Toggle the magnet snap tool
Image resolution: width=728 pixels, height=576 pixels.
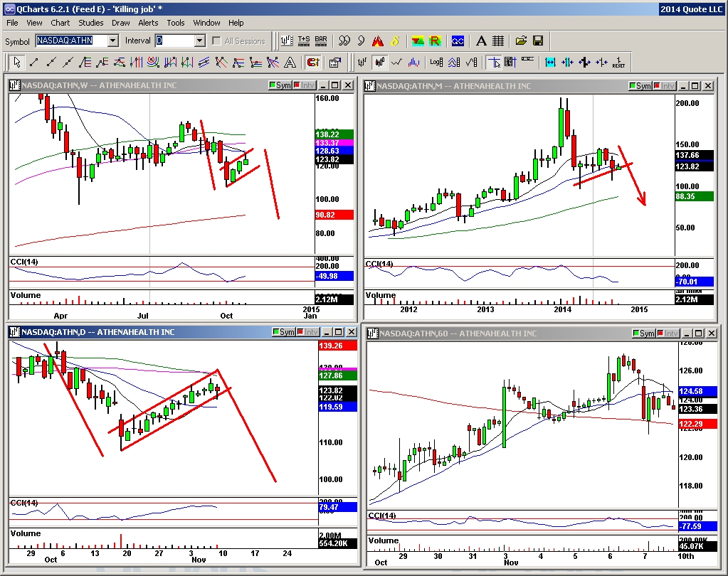313,62
